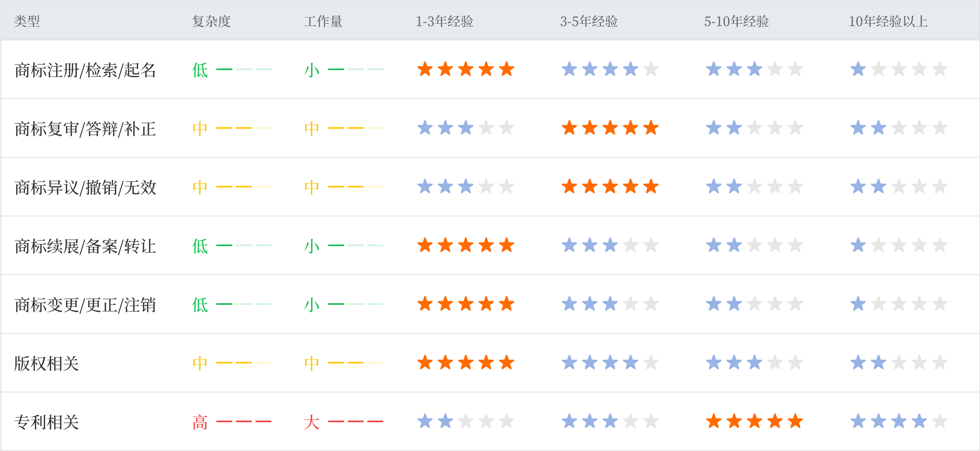Select the 商标复审/答辩/补正 row label
This screenshot has height=451, width=980.
tap(85, 129)
